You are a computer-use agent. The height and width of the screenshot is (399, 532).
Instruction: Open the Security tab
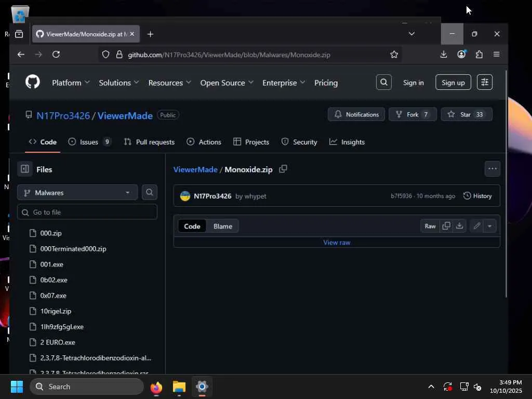299,142
